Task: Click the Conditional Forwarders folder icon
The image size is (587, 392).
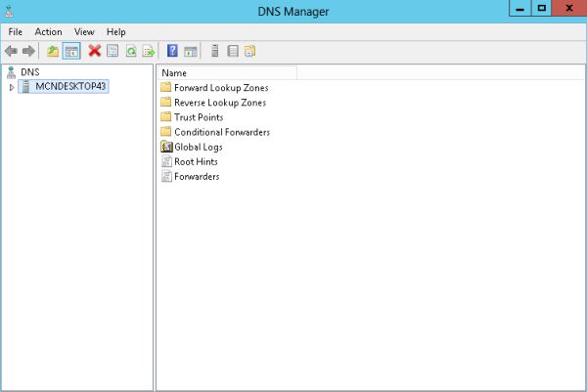Action: [x=166, y=132]
